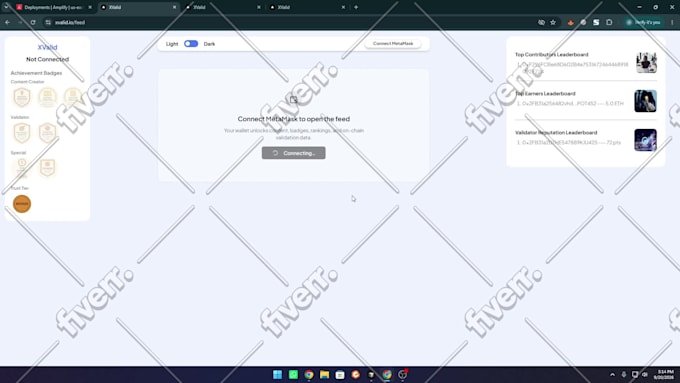Bookmark this page with the star icon
The image size is (680, 383).
click(553, 22)
